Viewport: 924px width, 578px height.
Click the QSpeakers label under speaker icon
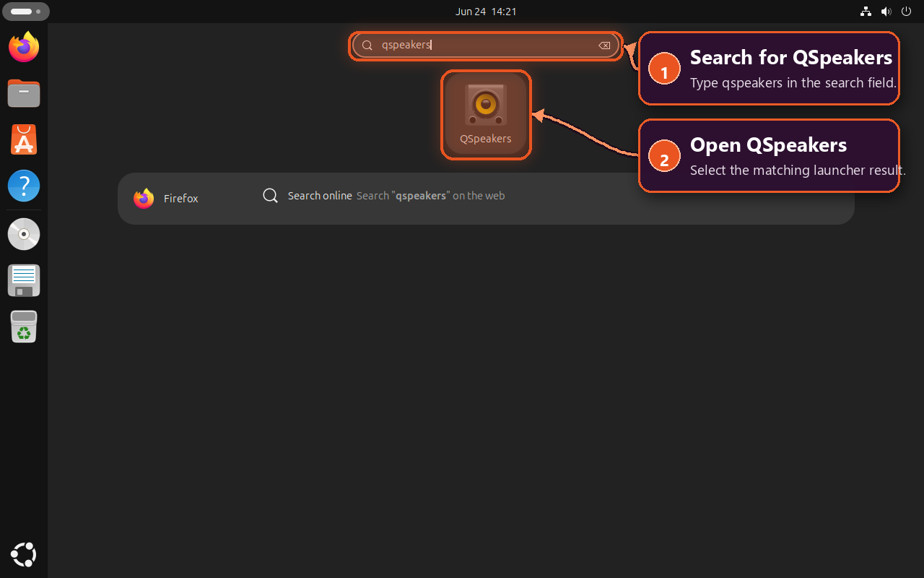tap(486, 139)
